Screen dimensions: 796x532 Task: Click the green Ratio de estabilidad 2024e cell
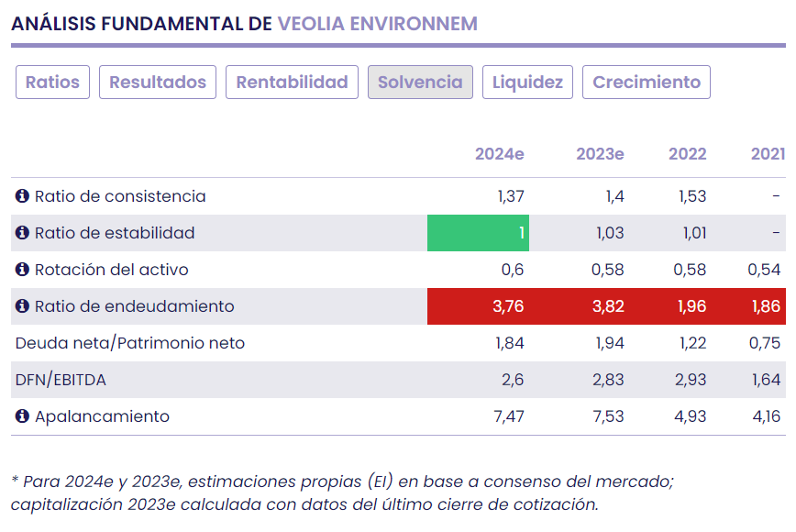(478, 233)
